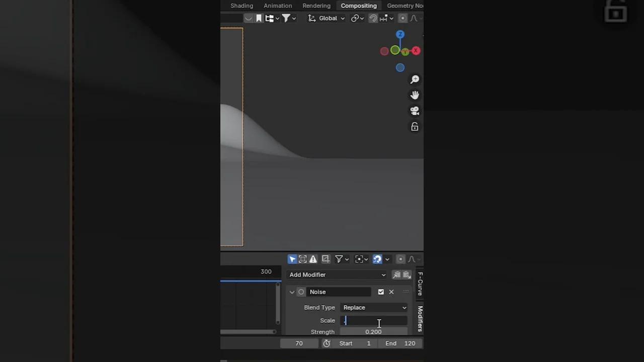Click the magnifying glass zoom icon in viewport sidebar
The image size is (644, 362).
point(415,79)
